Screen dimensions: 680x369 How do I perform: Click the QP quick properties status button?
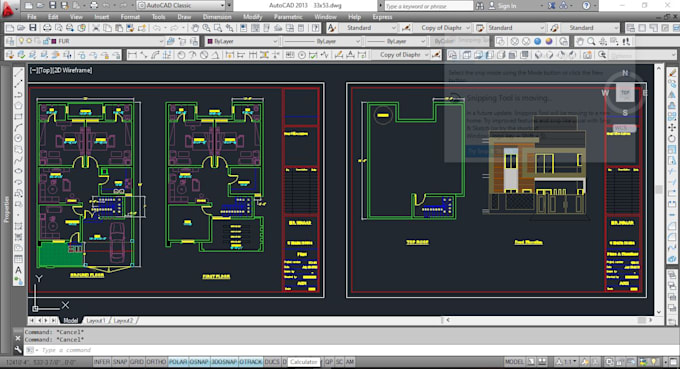pyautogui.click(x=329, y=362)
